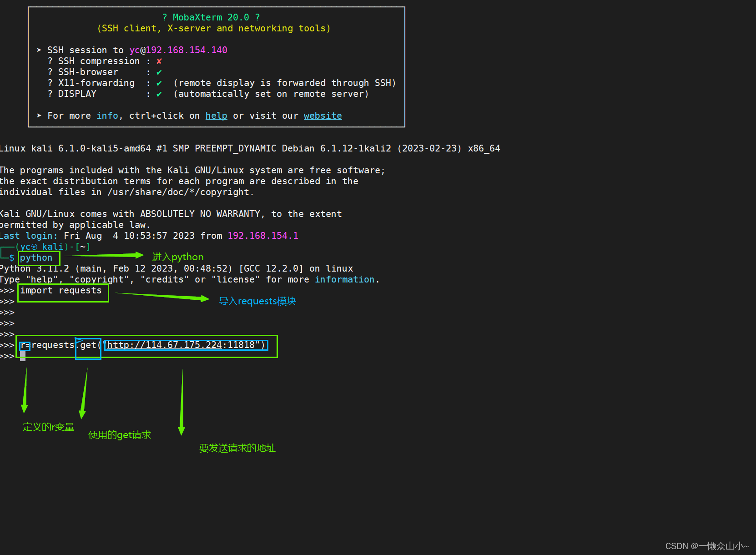
Task: Click the checkmark next to DISPLAY
Action: [x=159, y=94]
